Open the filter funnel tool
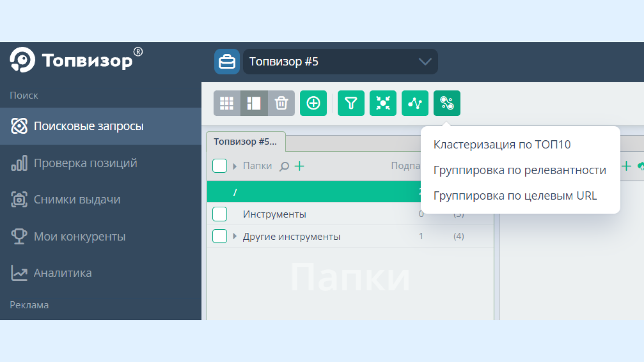Screen dimensions: 644x362 pos(351,103)
